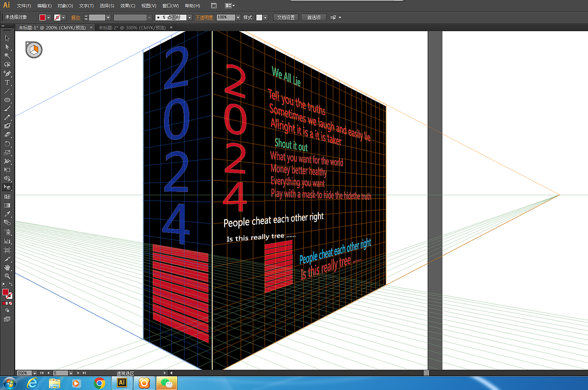Select the Blend tool

(x=7, y=223)
